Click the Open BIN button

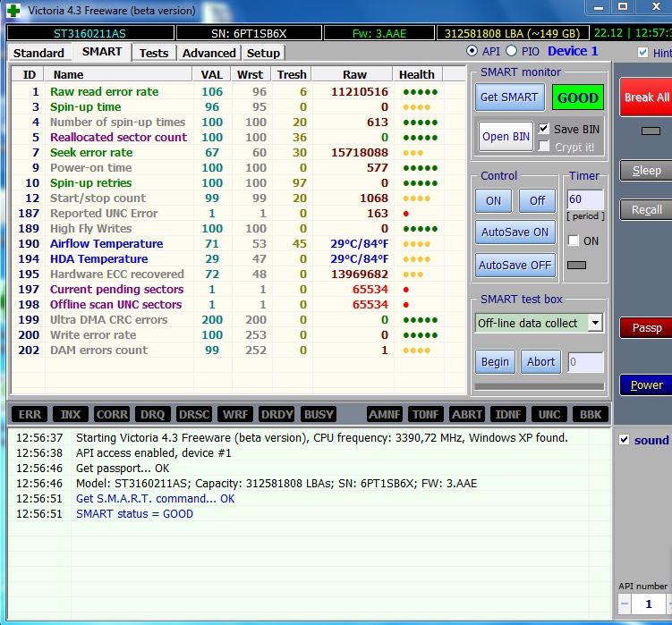506,137
